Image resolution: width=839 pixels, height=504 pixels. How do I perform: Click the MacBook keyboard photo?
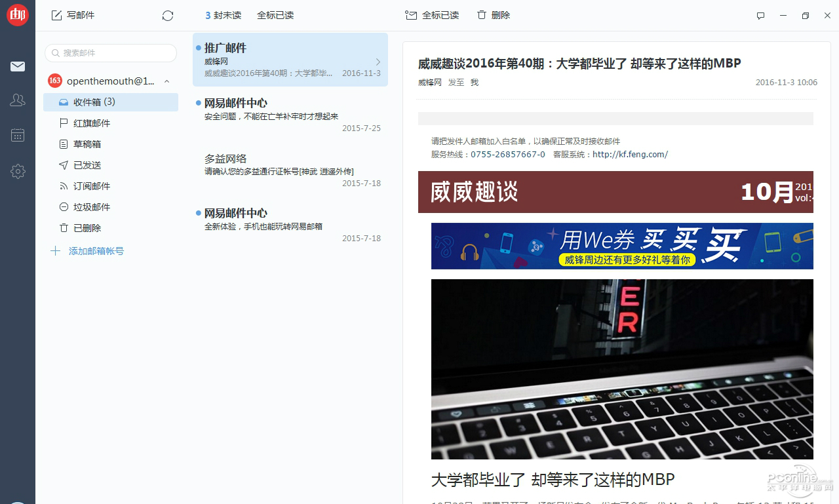click(622, 369)
